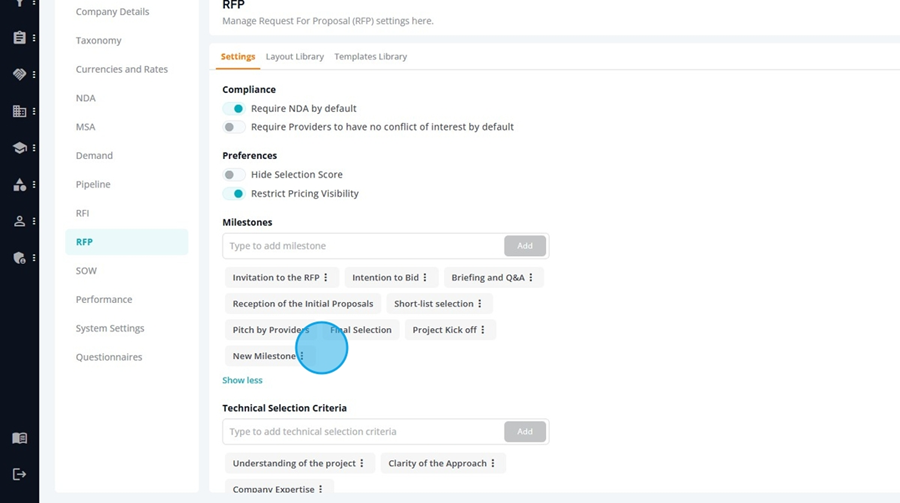Open options menu for Invitation to the RFP

[x=325, y=277]
